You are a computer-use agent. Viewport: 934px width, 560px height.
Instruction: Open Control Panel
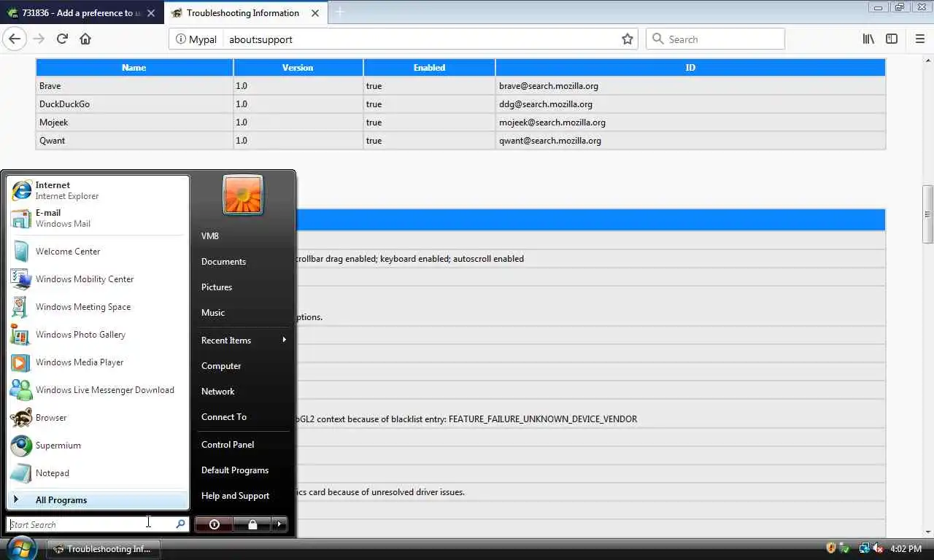[x=243, y=445]
